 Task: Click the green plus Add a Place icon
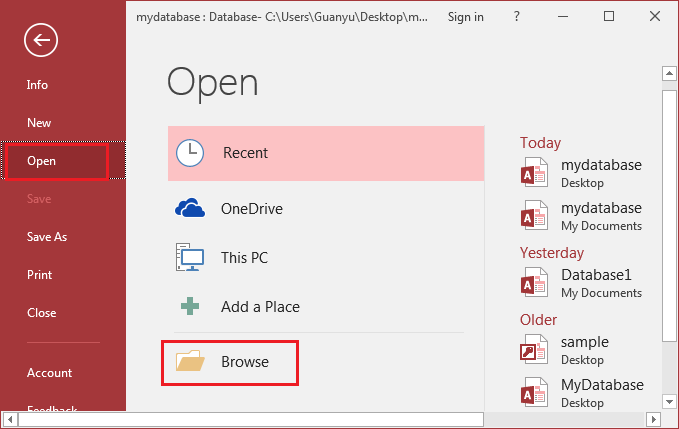[190, 306]
